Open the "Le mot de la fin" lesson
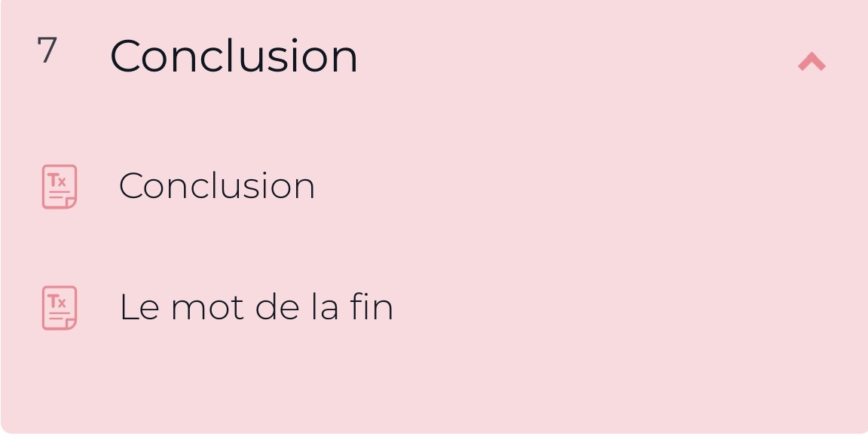Screen dimensions: 868x436 pos(256,307)
